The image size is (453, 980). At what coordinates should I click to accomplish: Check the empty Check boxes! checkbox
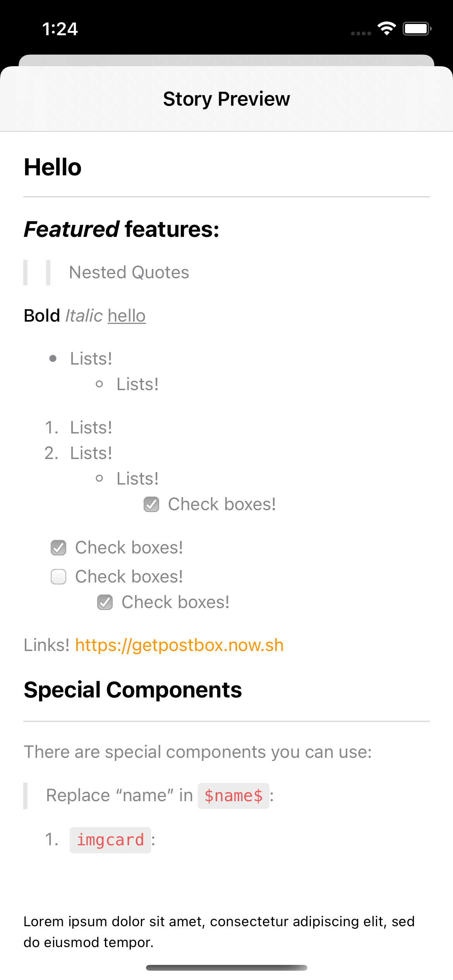(x=58, y=577)
